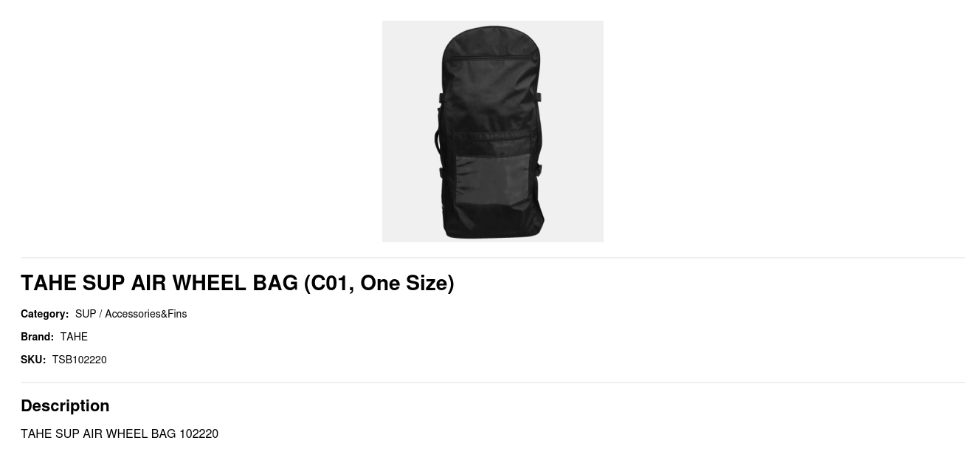Select the description text ending in 102220
This screenshot has width=980, height=463.
tap(120, 433)
